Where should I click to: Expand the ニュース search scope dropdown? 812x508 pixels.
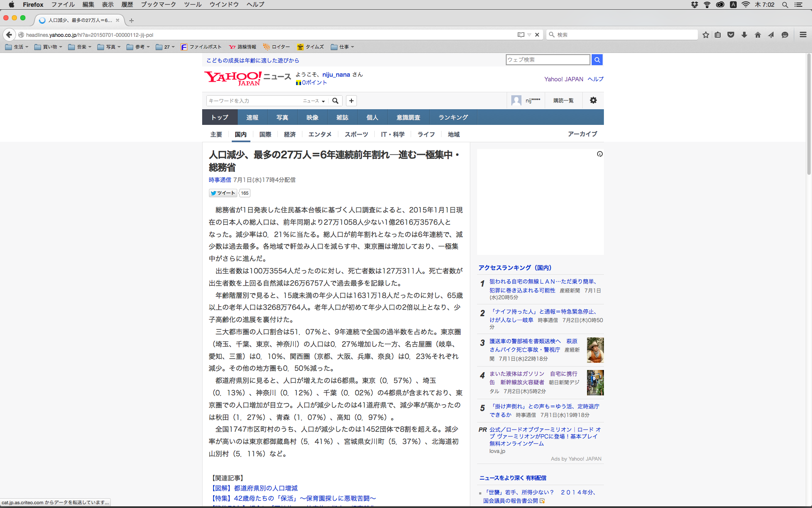(314, 101)
